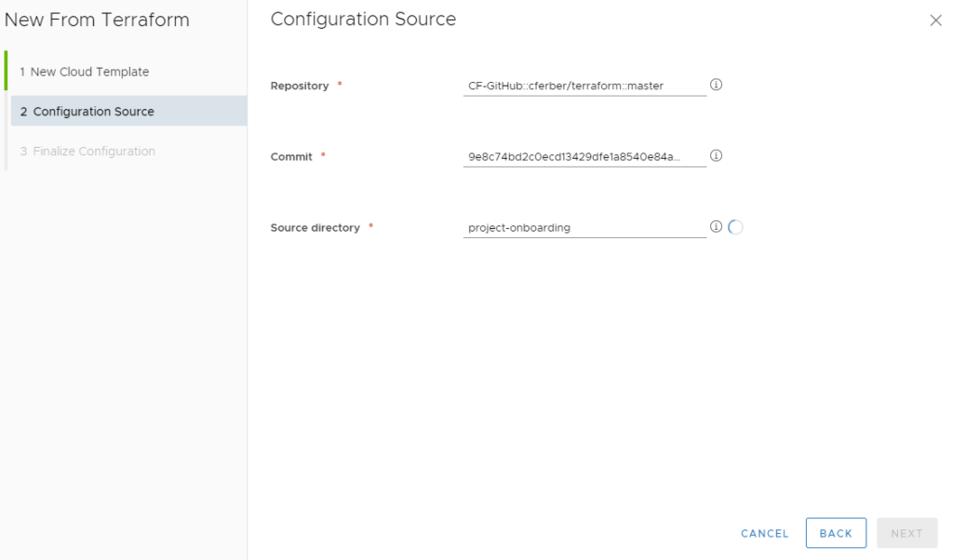Click the NEXT button
953x560 pixels.
[906, 533]
